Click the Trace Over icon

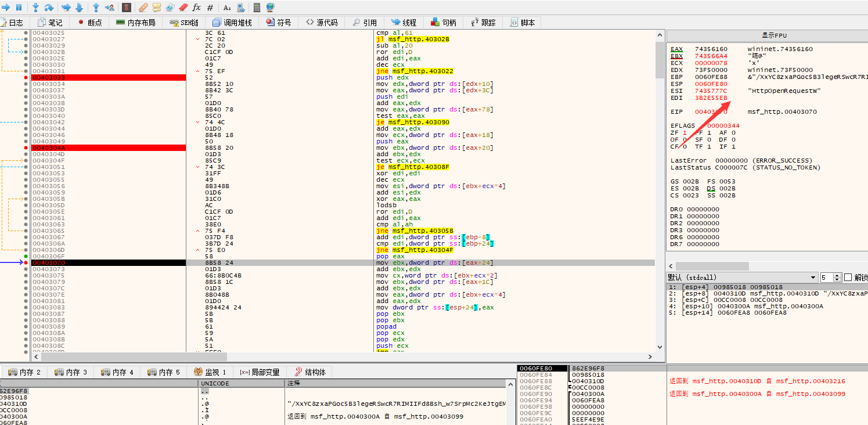click(x=79, y=8)
